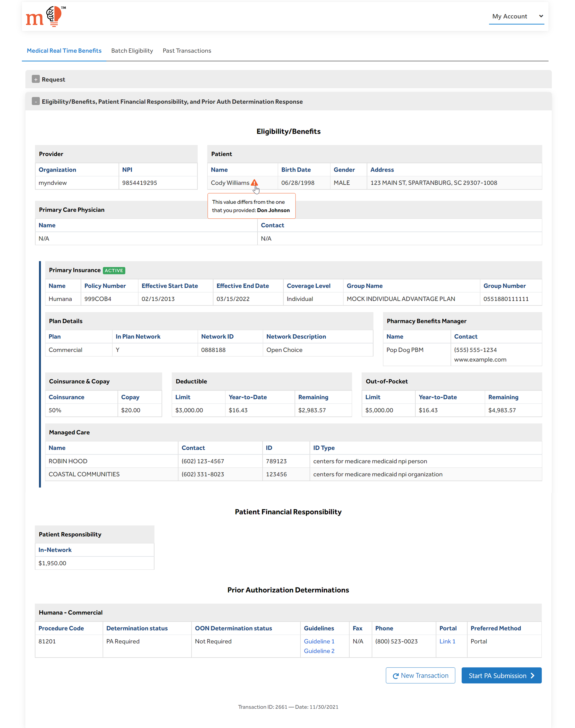
Task: Select the Medical Real Time Benefits tab
Action: coord(64,51)
